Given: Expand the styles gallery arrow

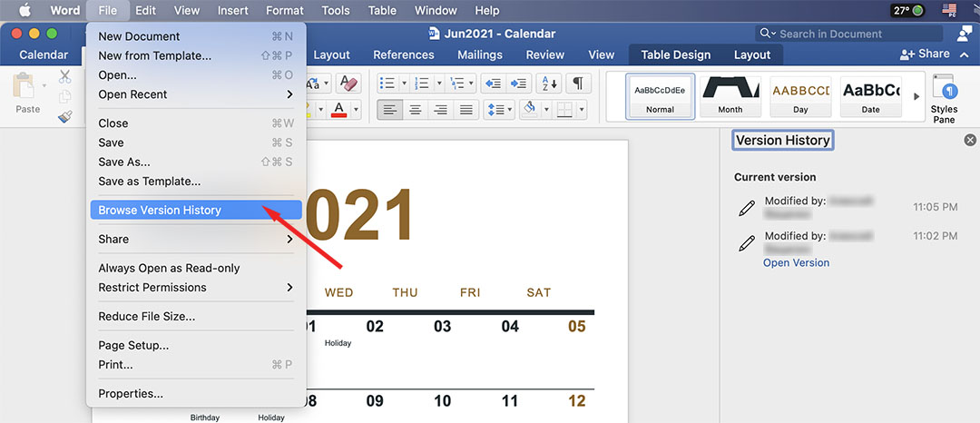Looking at the screenshot, I should coord(916,96).
